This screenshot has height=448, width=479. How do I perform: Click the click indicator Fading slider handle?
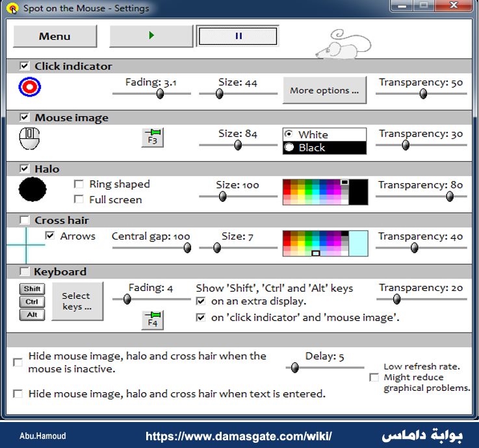[160, 93]
